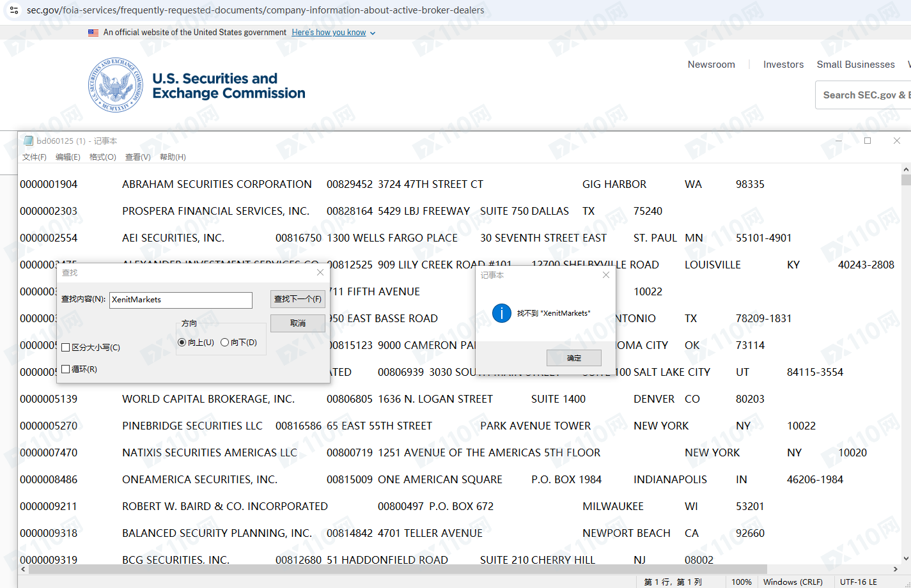Open the Help menu in Notepad

[x=173, y=157]
